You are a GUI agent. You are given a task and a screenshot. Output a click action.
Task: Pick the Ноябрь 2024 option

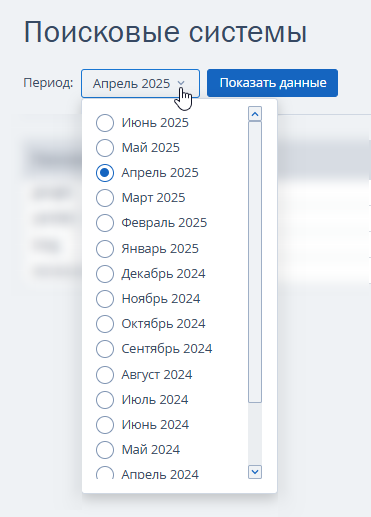pos(105,299)
